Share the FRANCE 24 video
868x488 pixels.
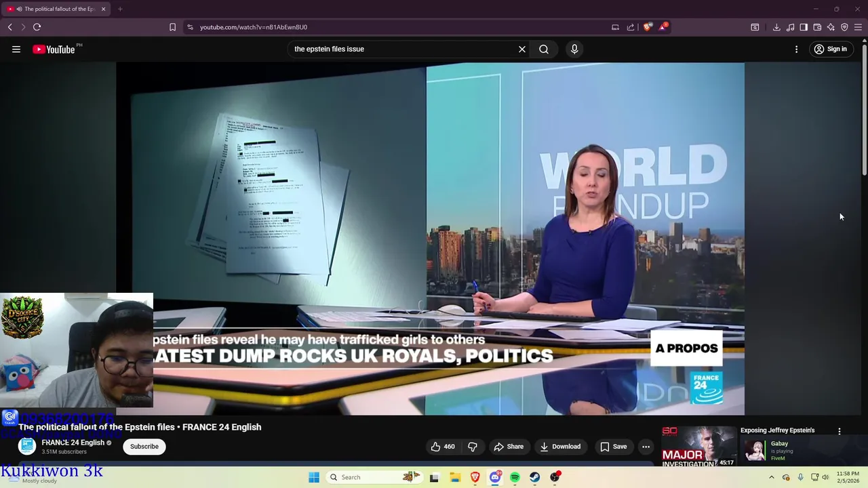click(509, 447)
